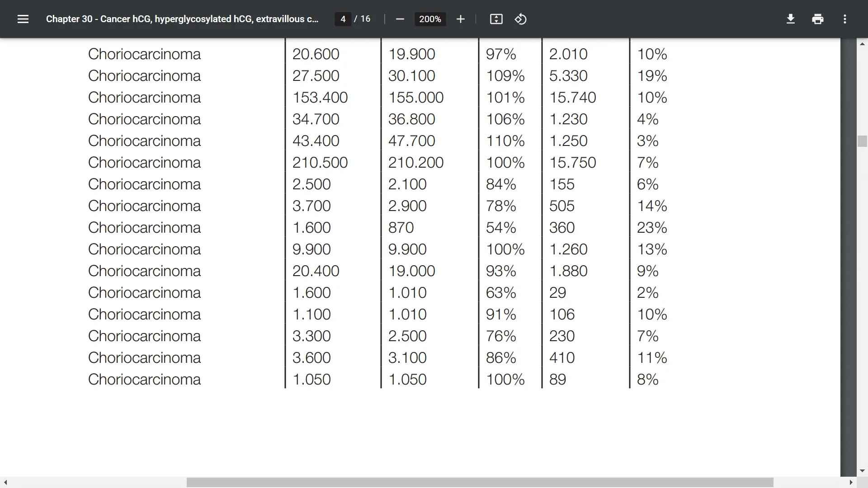Screen dimensions: 868x488
Task: Click the value 1.100
Action: (311, 314)
